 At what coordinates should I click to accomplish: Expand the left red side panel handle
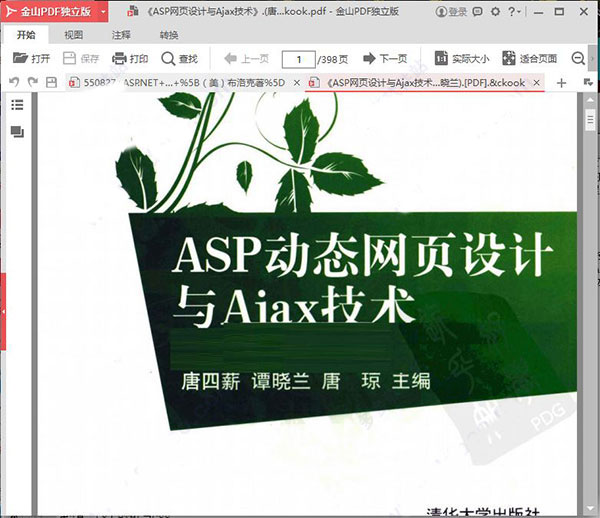tap(3, 311)
